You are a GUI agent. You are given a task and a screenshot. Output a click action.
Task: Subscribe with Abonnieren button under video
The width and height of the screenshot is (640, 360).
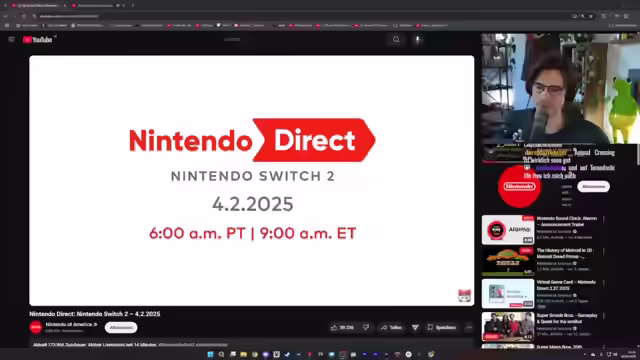[x=121, y=327]
